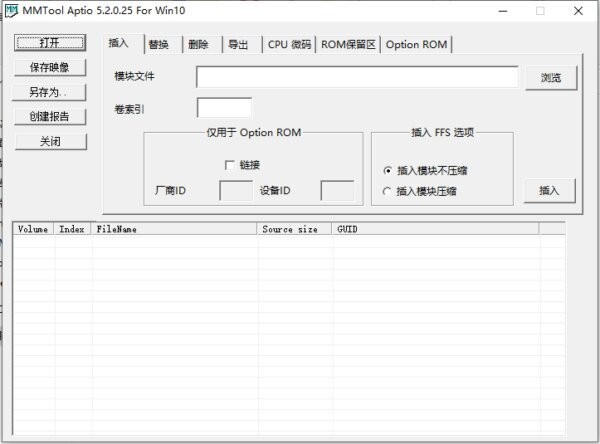Click the 保存映像 button

click(50, 67)
